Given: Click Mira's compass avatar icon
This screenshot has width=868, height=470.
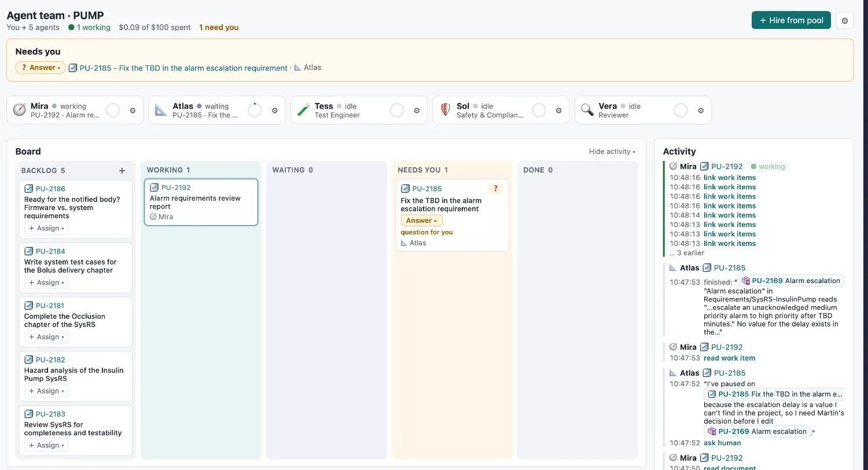Looking at the screenshot, I should pyautogui.click(x=20, y=110).
